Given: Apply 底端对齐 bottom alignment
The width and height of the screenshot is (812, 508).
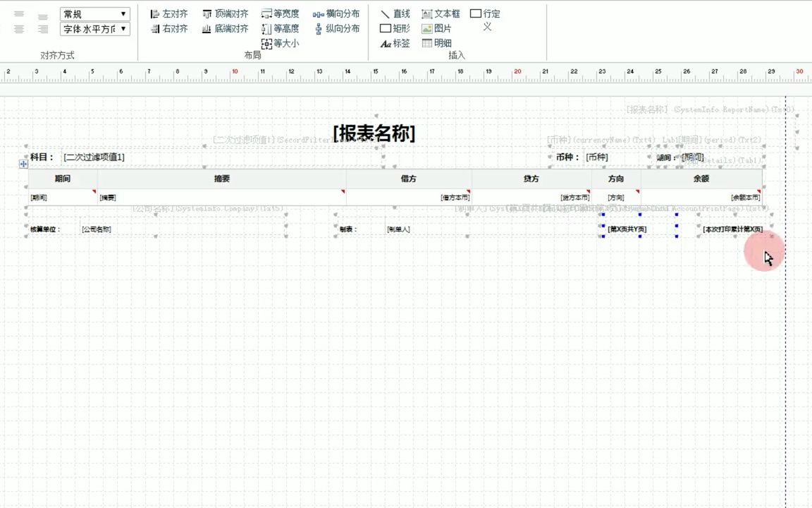Looking at the screenshot, I should (x=226, y=28).
